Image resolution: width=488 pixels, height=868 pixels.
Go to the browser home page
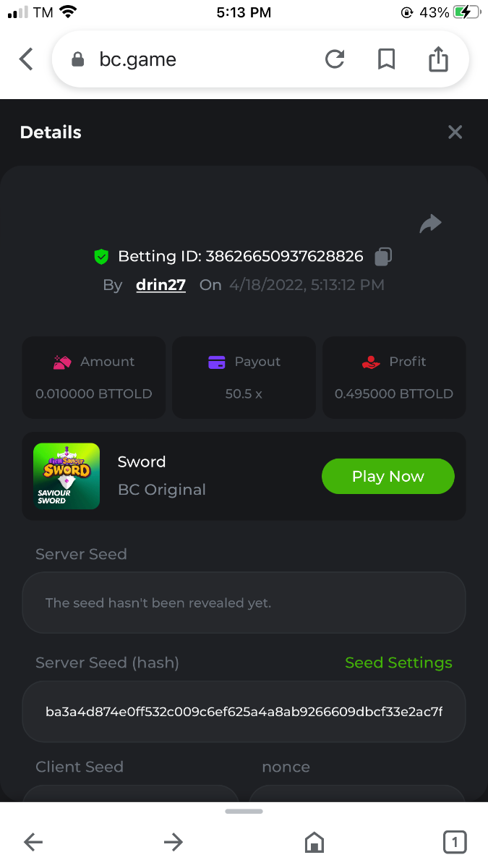[x=314, y=841]
